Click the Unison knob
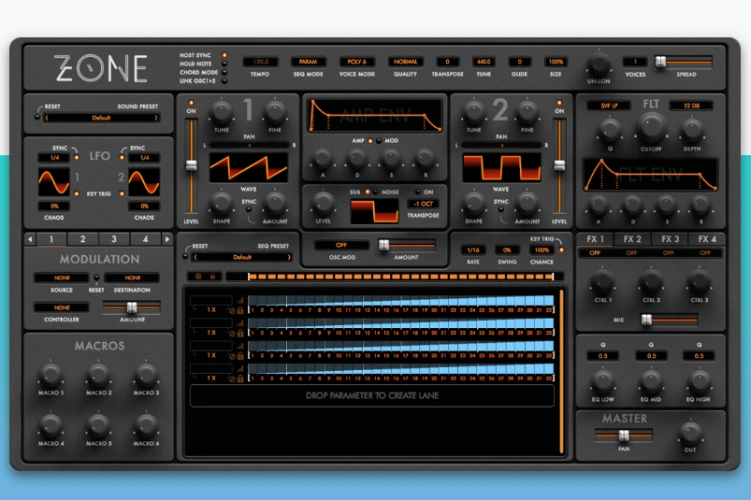 click(600, 63)
